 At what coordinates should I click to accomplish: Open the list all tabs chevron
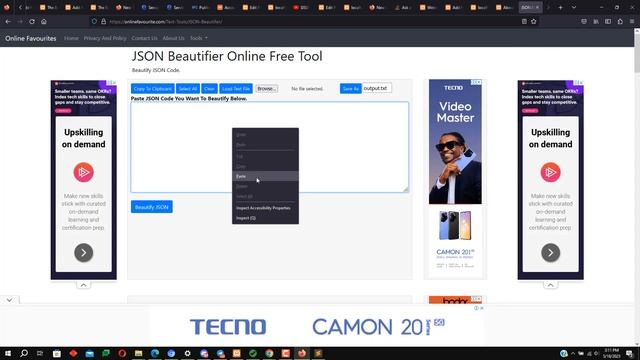[x=574, y=7]
